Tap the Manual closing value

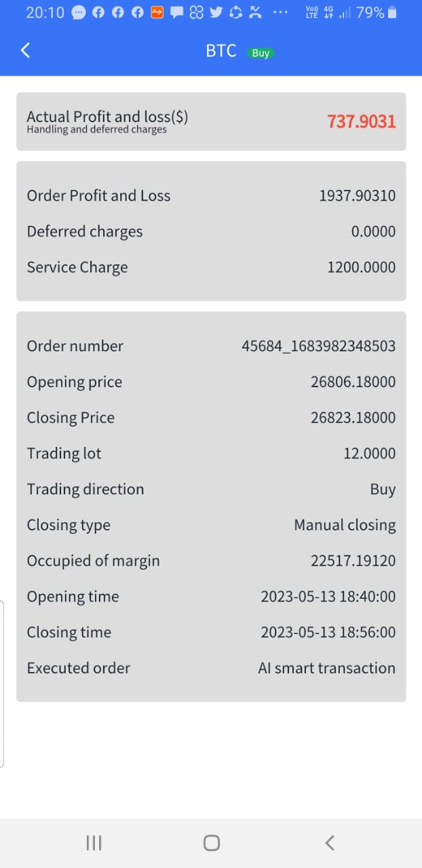tap(345, 525)
